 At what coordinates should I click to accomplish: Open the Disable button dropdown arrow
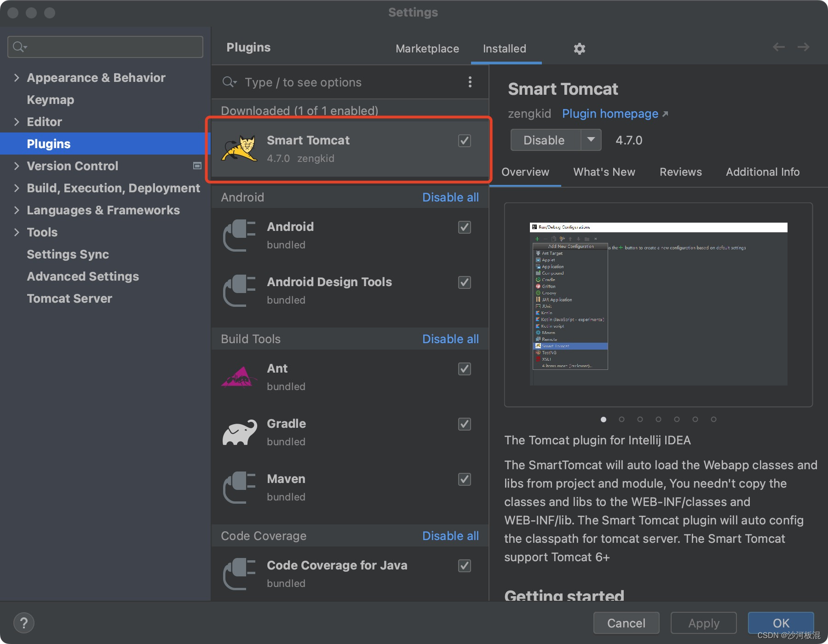pyautogui.click(x=591, y=140)
